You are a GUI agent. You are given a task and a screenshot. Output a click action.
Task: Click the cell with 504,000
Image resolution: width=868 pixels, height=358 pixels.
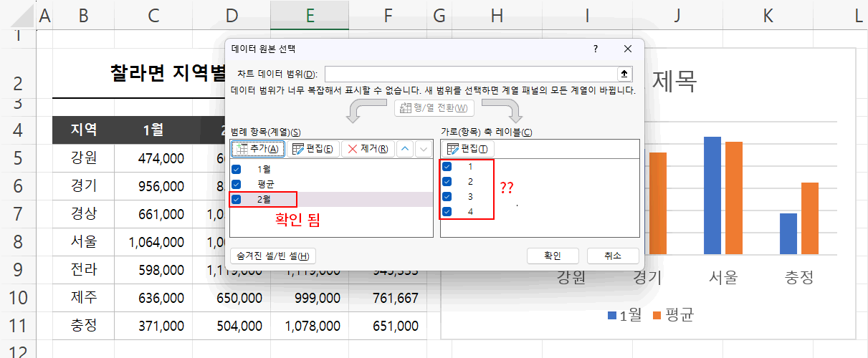point(232,326)
